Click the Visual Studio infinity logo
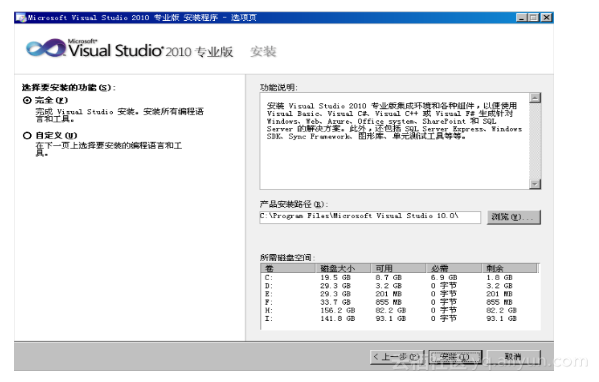Image resolution: width=599 pixels, height=382 pixels. click(x=45, y=49)
